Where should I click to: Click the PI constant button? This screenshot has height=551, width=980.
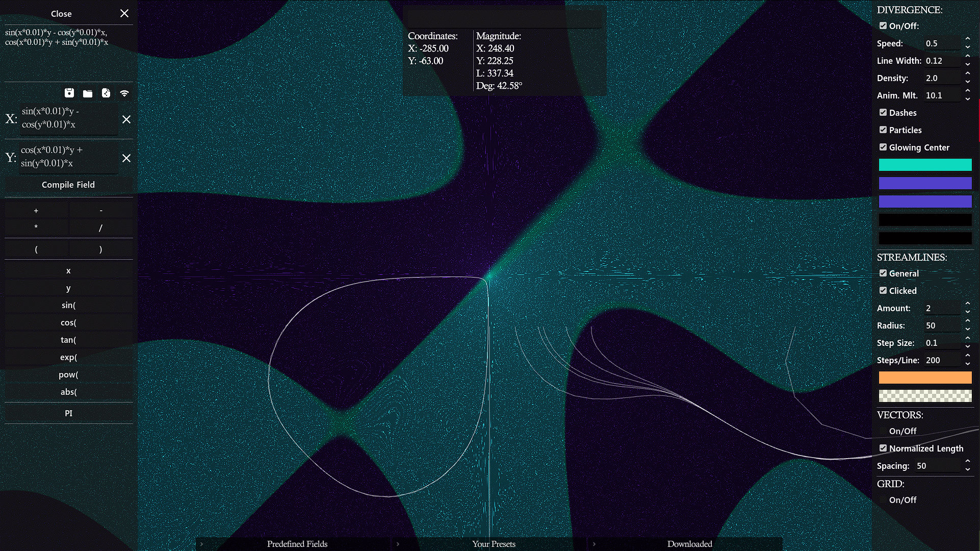[68, 413]
